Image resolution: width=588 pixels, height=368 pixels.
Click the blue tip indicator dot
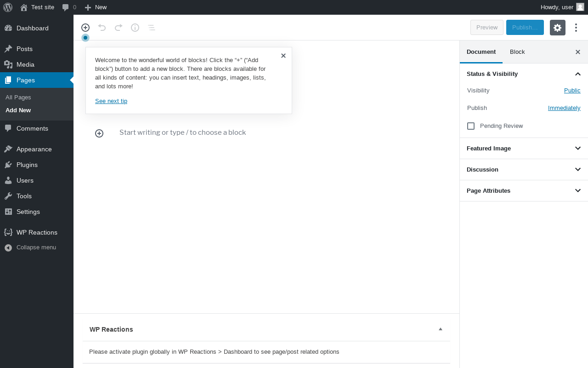click(85, 38)
